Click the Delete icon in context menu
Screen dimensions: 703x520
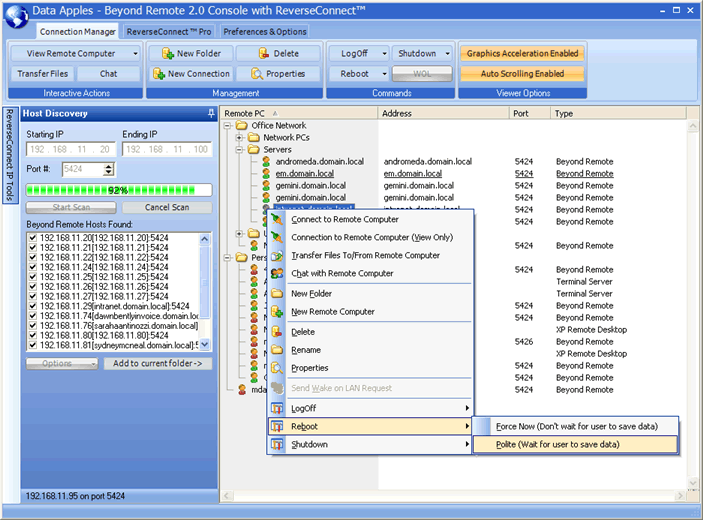[x=277, y=332]
